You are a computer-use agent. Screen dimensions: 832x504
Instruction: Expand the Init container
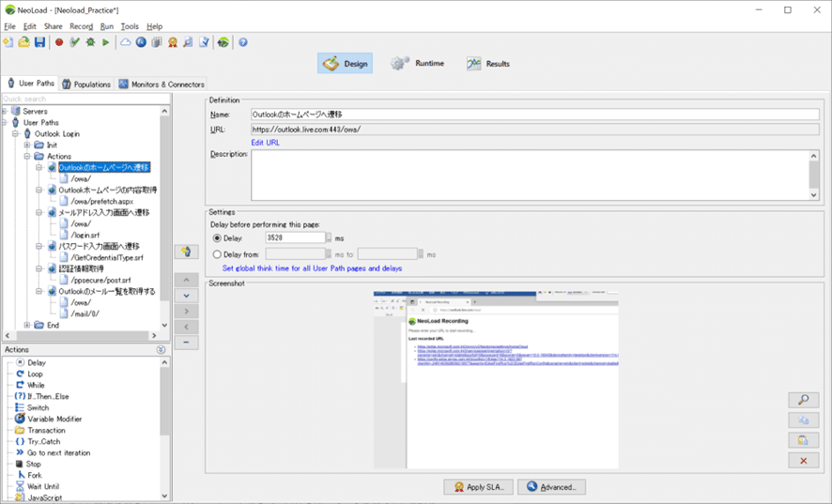(27, 145)
